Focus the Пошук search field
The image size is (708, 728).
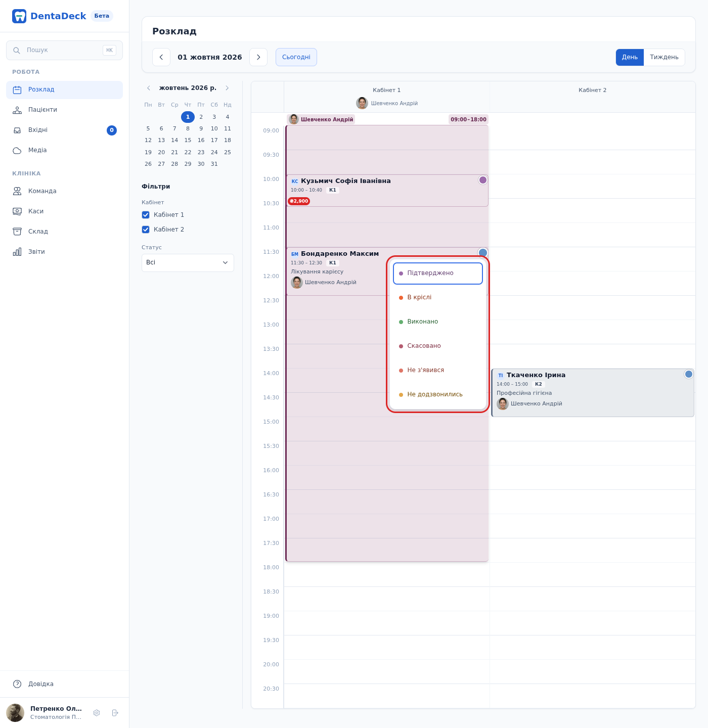click(x=64, y=51)
